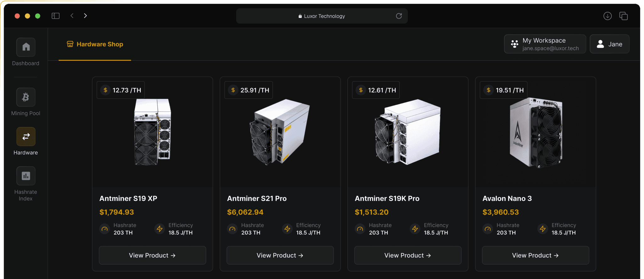Reload the Luxor Technology page
This screenshot has height=279, width=644.
[x=399, y=16]
